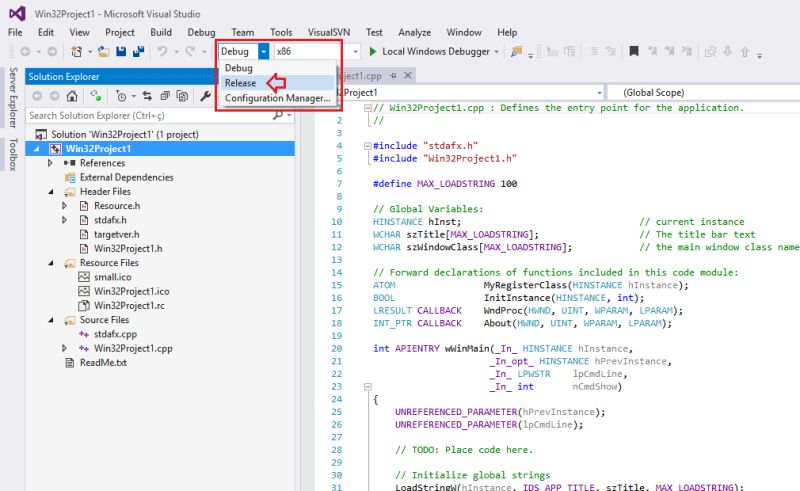The height and width of the screenshot is (491, 800).
Task: Open the Debug solution configuration dropdown arrow
Action: click(263, 52)
